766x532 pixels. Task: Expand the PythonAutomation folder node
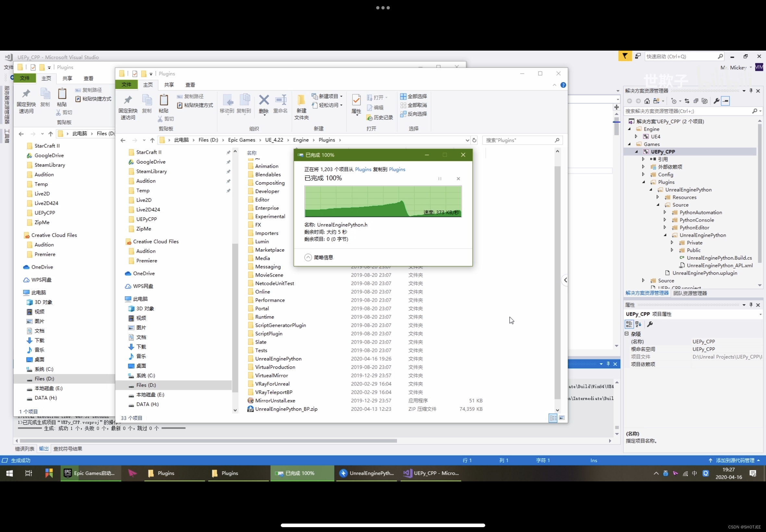click(x=665, y=212)
